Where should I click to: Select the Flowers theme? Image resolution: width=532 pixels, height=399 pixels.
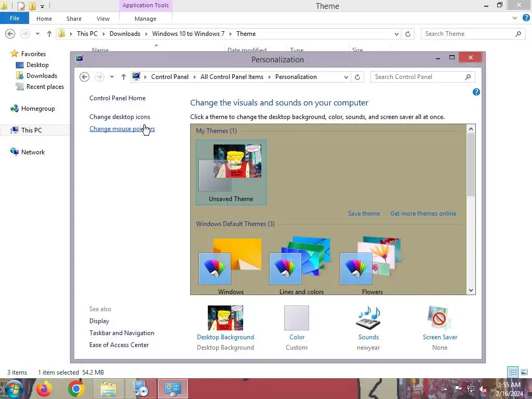pos(372,266)
